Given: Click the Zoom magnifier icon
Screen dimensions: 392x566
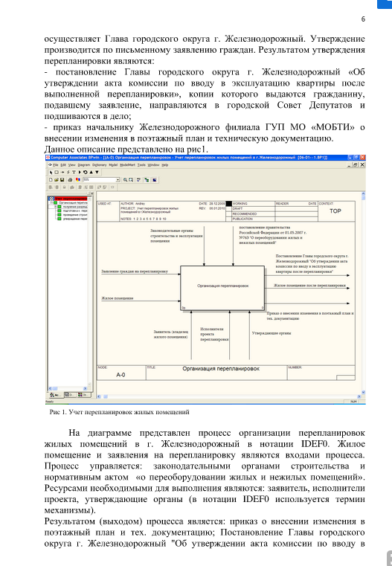Looking at the screenshot, I should pos(125,180).
